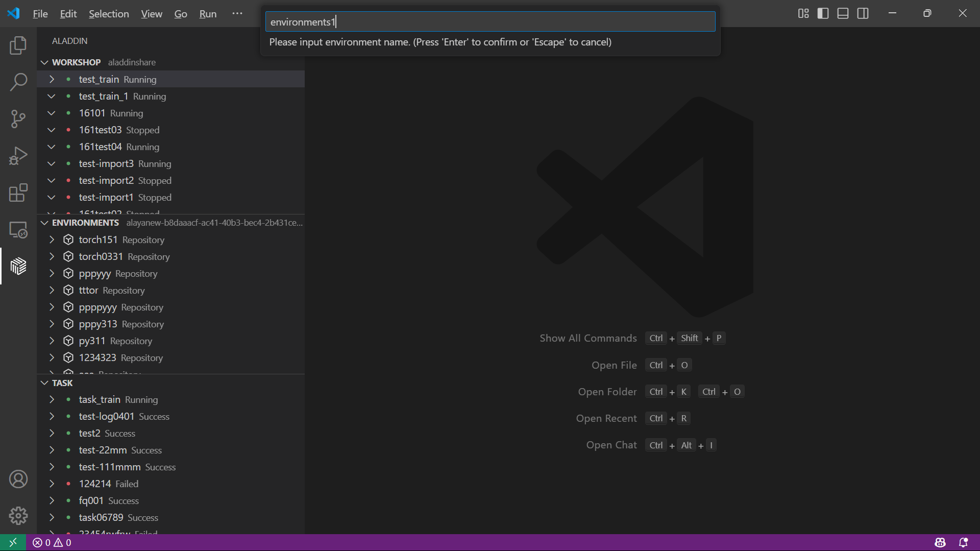Image resolution: width=980 pixels, height=551 pixels.
Task: Expand the torch151 repository node
Action: click(52, 239)
